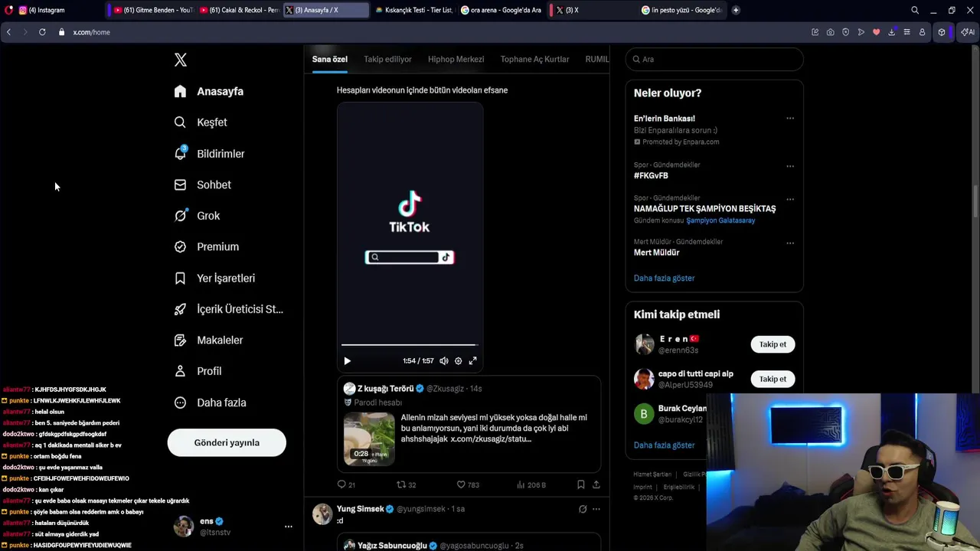The width and height of the screenshot is (980, 551).
Task: Follow capo di tutti capi alp
Action: [x=773, y=379]
